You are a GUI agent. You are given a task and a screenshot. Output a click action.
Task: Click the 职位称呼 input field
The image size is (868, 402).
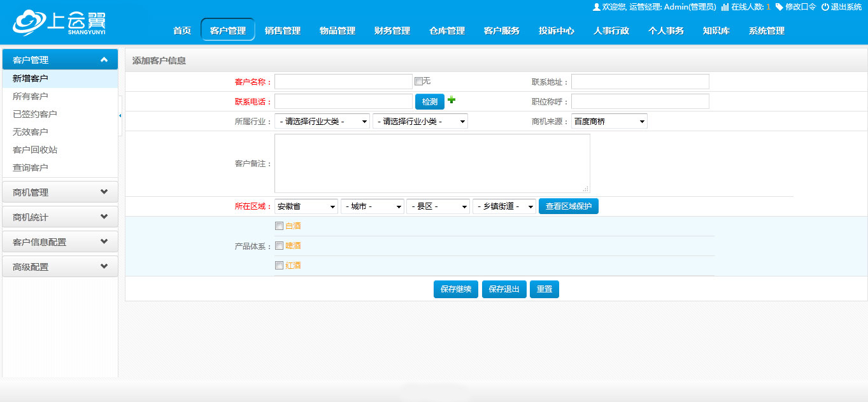(640, 101)
